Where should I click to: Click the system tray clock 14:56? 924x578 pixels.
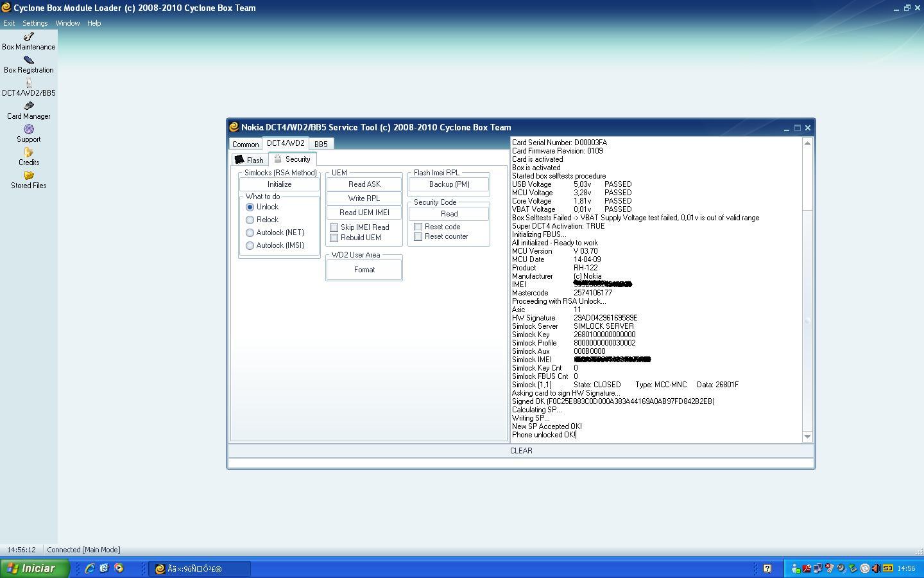point(906,568)
